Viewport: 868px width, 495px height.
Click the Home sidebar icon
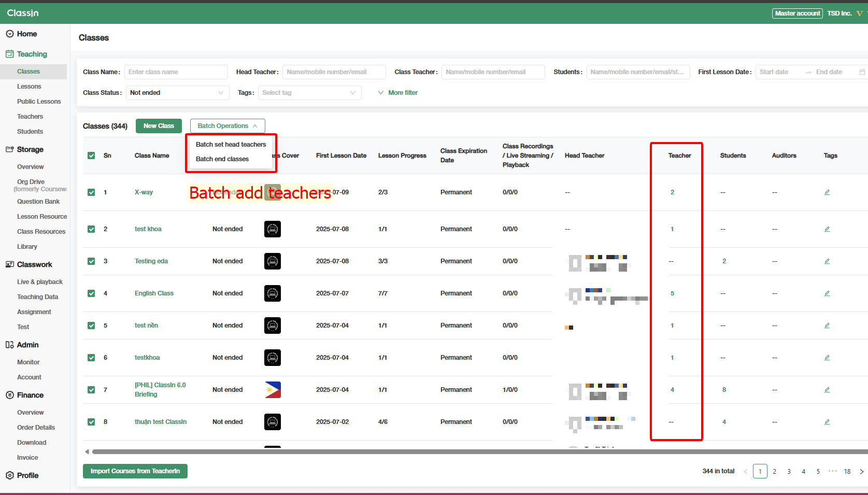(x=9, y=34)
